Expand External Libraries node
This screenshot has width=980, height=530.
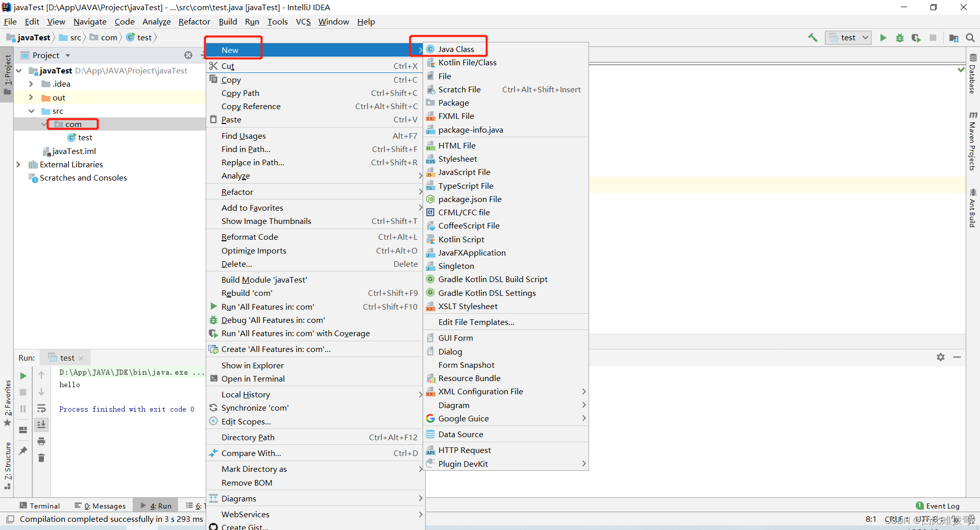pyautogui.click(x=18, y=164)
